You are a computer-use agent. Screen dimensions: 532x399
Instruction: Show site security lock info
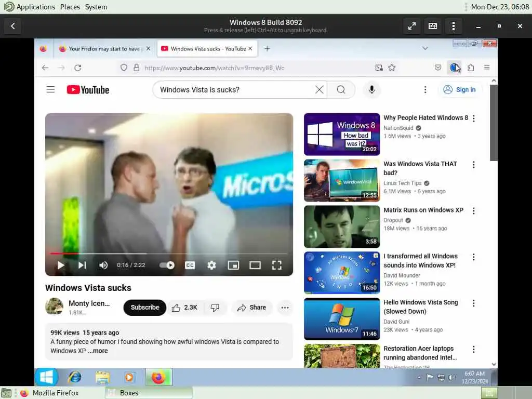(x=137, y=68)
